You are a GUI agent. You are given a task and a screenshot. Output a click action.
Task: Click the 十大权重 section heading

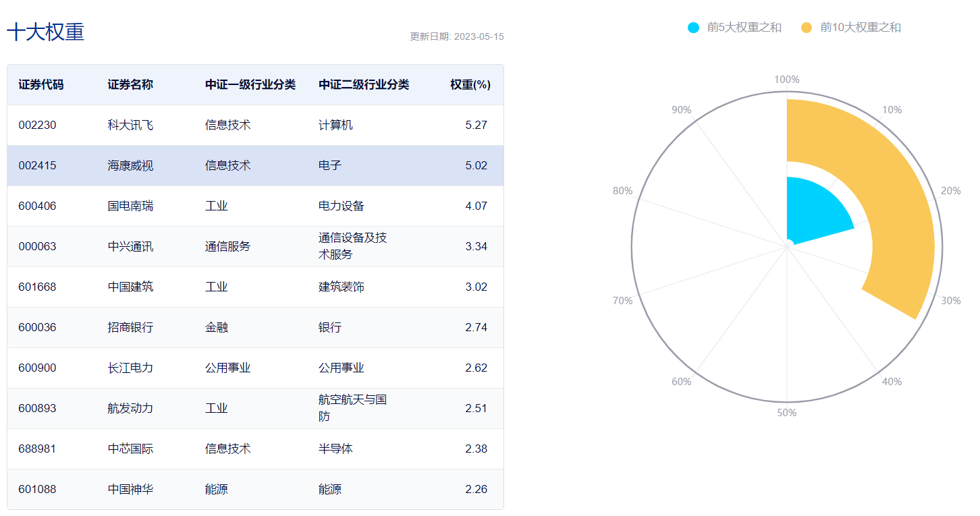[46, 32]
